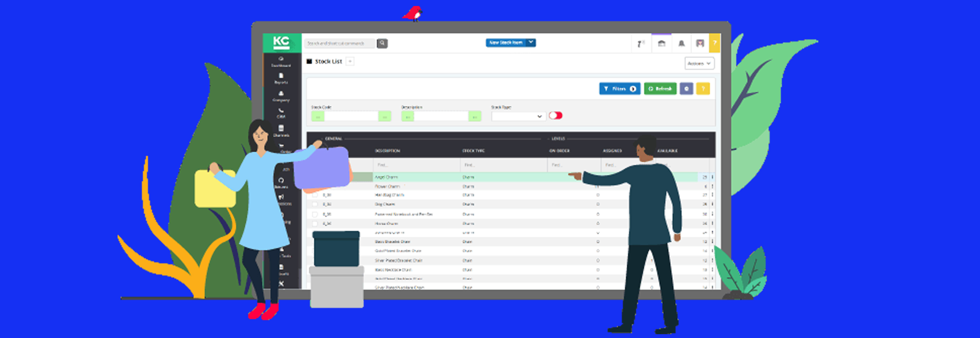Click the notifications bell icon
Screen dimensions: 980x338
(681, 43)
